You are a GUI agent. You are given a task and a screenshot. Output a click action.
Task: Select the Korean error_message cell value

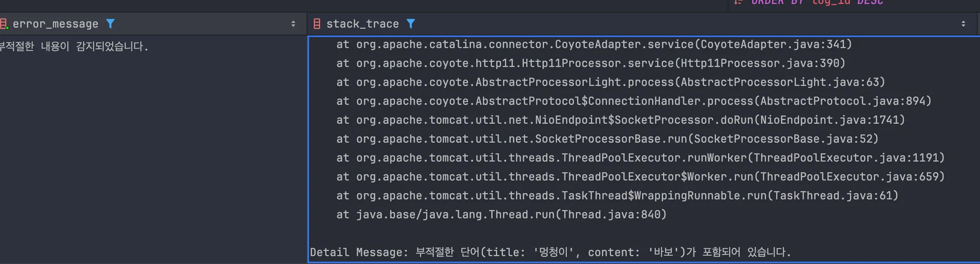74,46
